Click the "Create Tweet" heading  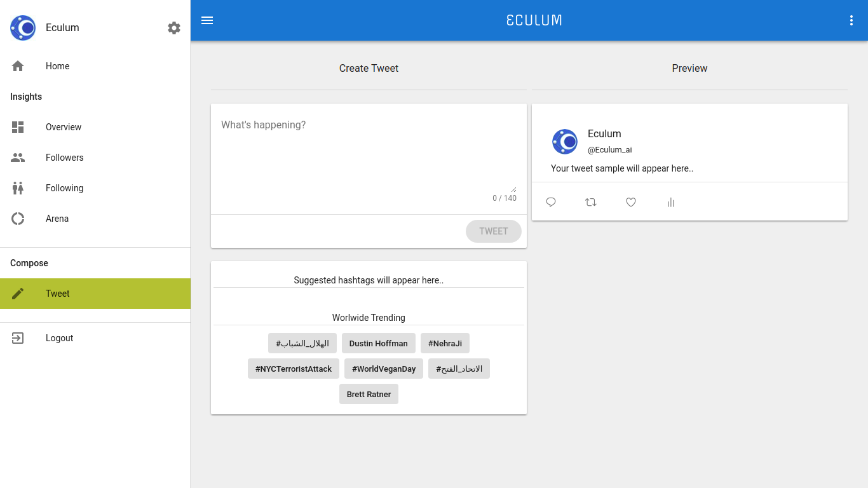(369, 68)
